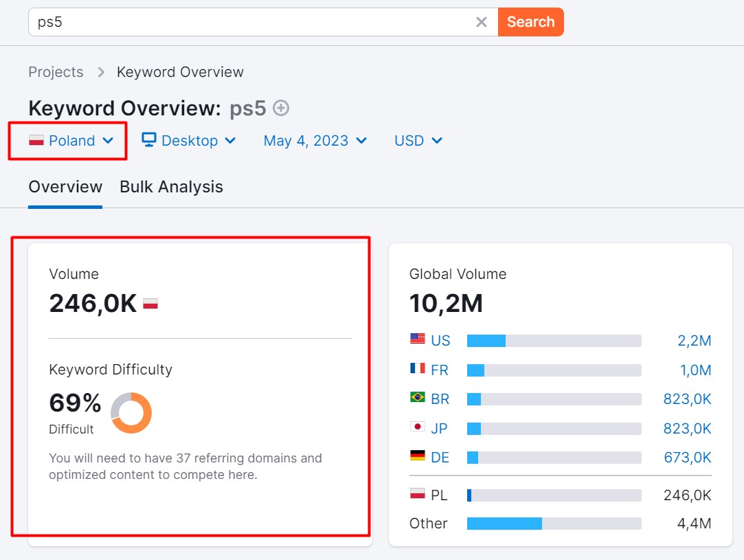The height and width of the screenshot is (560, 744).
Task: Click the Germany flag icon
Action: [418, 456]
